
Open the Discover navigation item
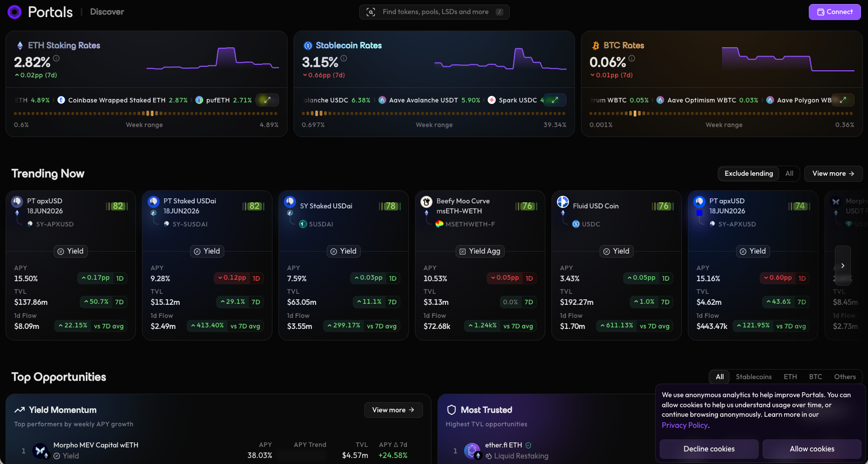click(107, 12)
